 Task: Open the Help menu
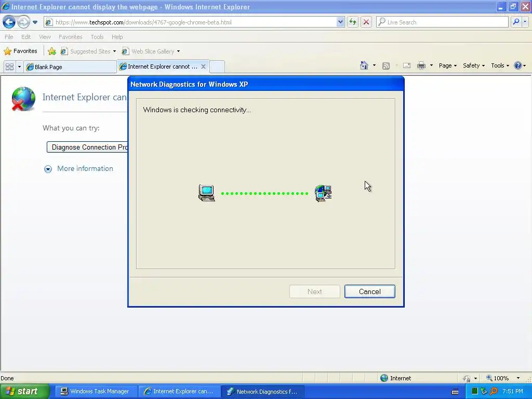[117, 37]
